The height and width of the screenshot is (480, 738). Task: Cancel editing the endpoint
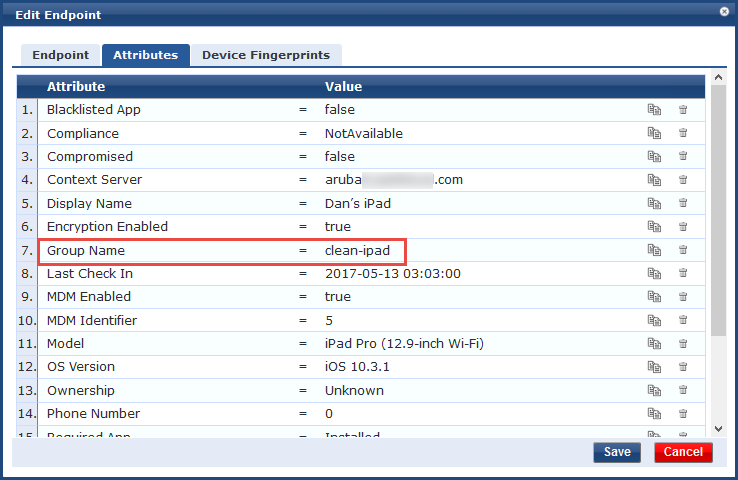tap(683, 452)
